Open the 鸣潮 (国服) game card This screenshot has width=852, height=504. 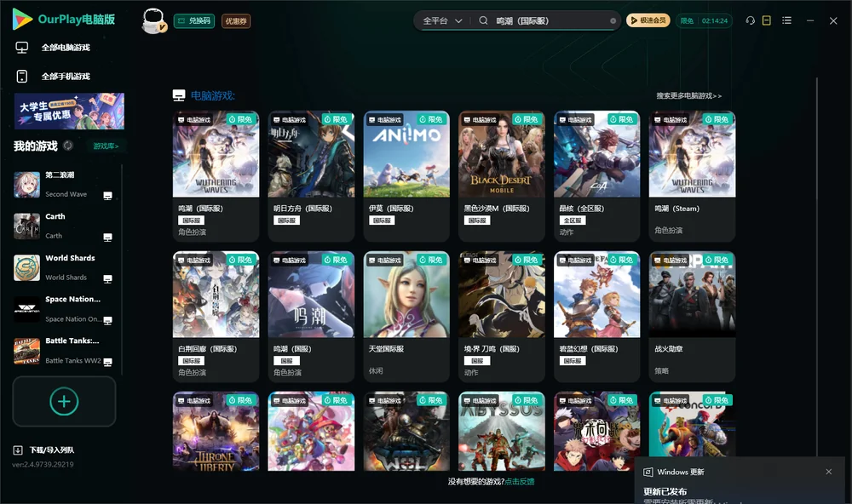pos(311,316)
